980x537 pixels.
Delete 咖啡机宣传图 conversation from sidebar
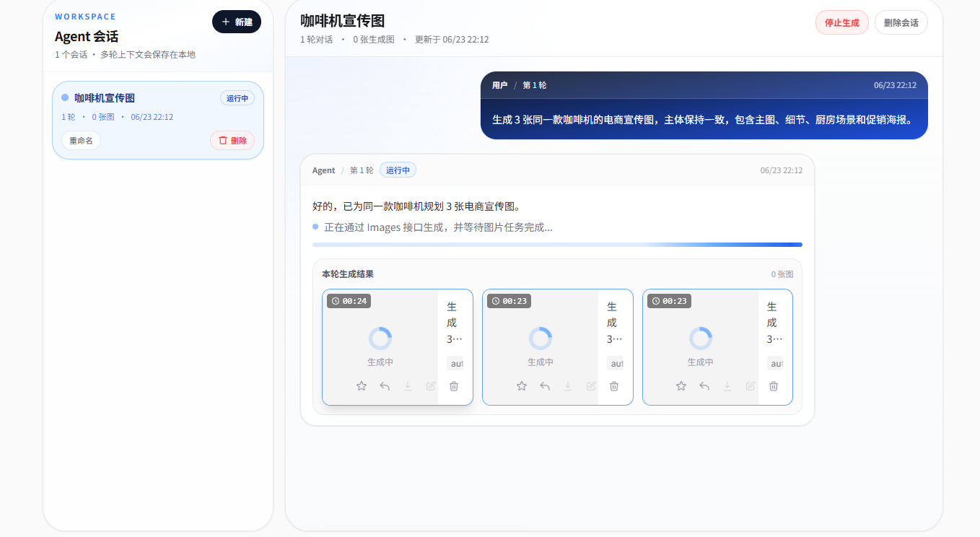coord(232,141)
